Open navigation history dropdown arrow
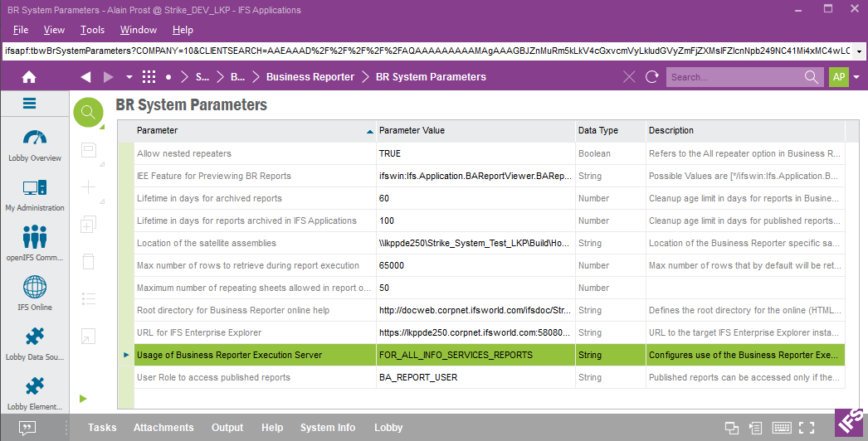 click(129, 77)
